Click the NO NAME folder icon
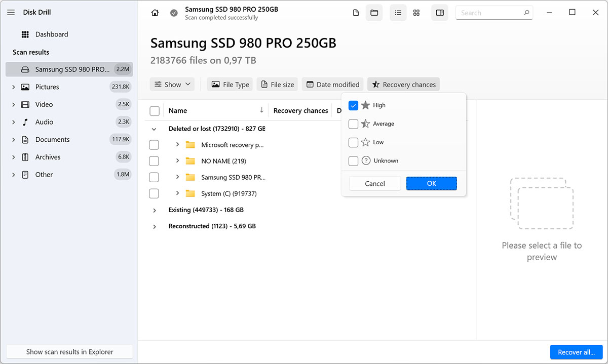 click(191, 161)
